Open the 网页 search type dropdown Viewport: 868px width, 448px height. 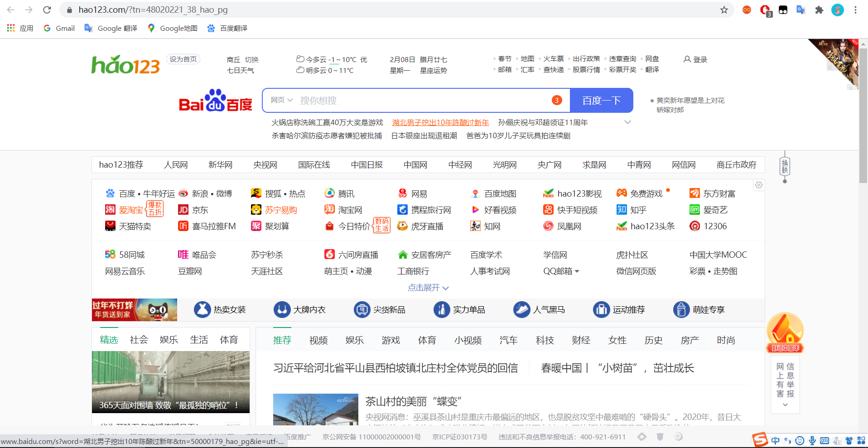[x=282, y=100]
